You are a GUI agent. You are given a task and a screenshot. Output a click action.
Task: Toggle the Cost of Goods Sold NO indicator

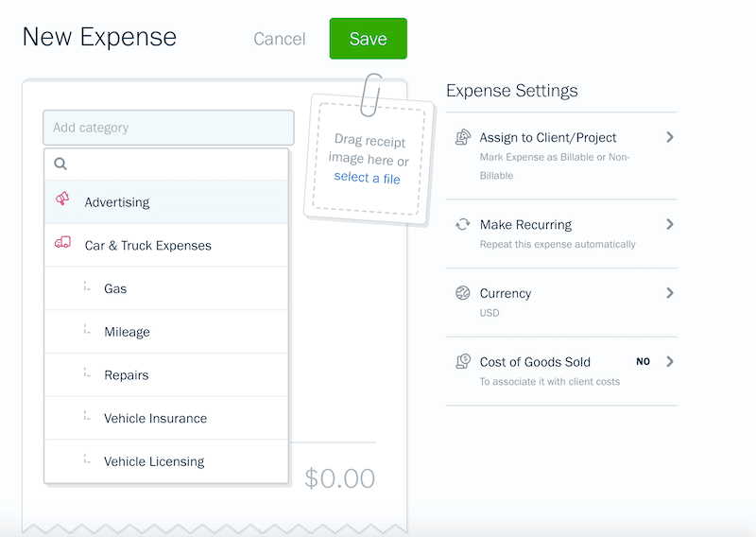(x=643, y=361)
